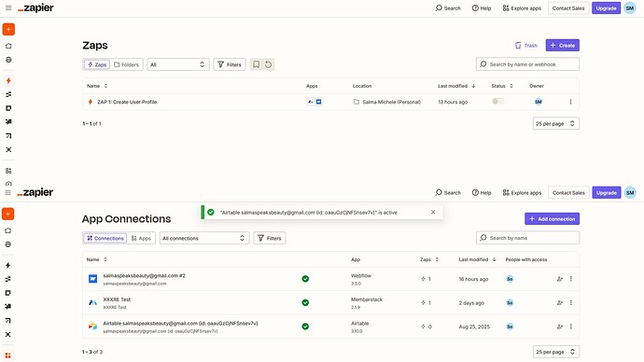Open Trash on Zaps page
Viewport: 644px width, 362px height.
(526, 46)
